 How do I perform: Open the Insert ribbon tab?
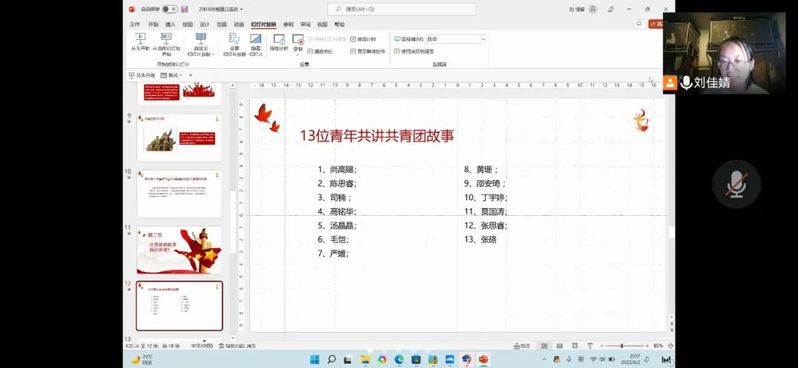(170, 24)
